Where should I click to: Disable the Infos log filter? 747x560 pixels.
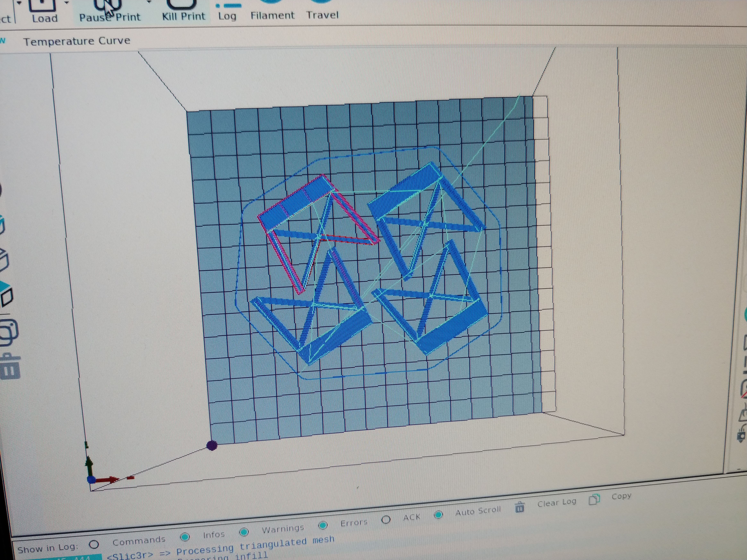[185, 536]
